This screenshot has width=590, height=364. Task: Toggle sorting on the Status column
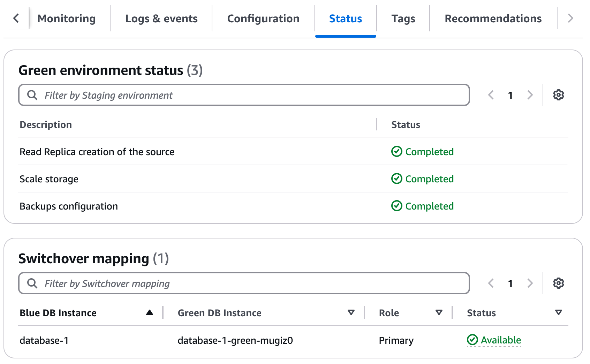point(559,313)
